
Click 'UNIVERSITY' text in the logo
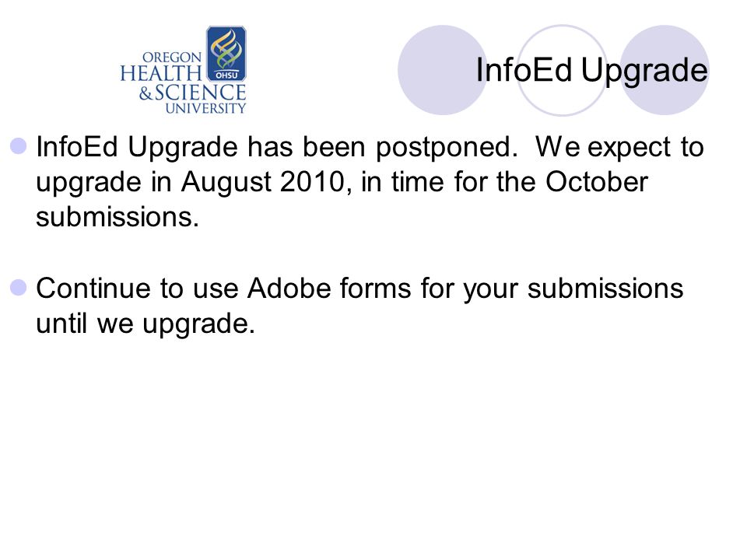pyautogui.click(x=205, y=108)
